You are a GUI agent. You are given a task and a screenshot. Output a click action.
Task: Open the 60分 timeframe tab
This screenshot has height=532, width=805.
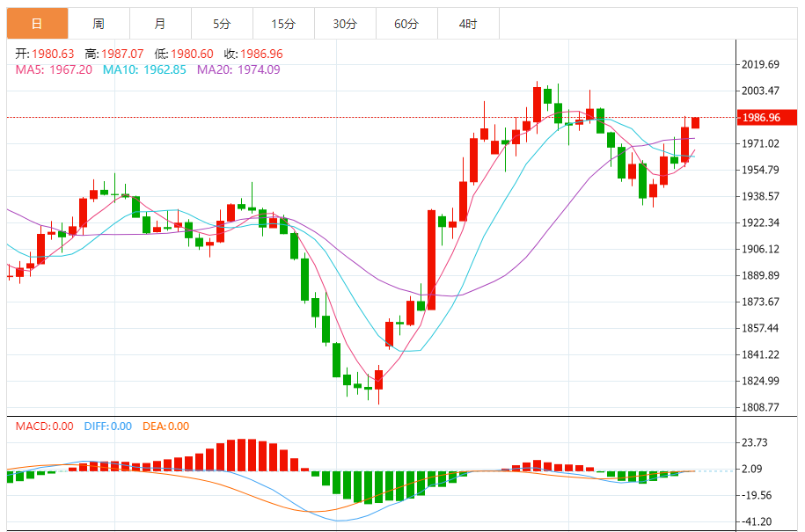click(x=406, y=24)
